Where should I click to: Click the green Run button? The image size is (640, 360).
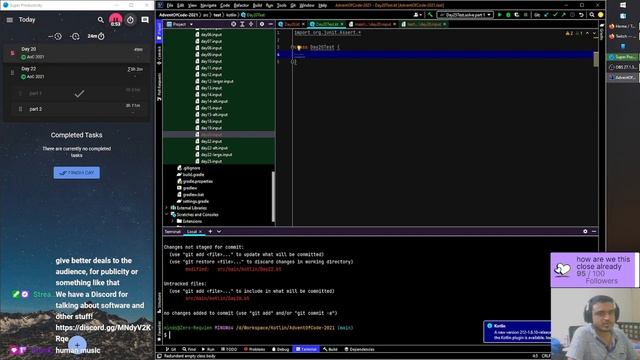coord(500,15)
